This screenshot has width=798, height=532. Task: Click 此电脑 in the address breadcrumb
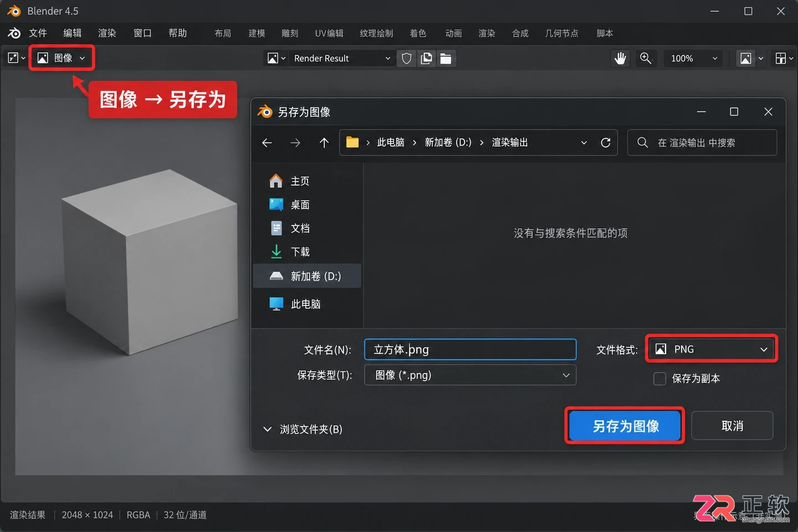click(x=391, y=143)
